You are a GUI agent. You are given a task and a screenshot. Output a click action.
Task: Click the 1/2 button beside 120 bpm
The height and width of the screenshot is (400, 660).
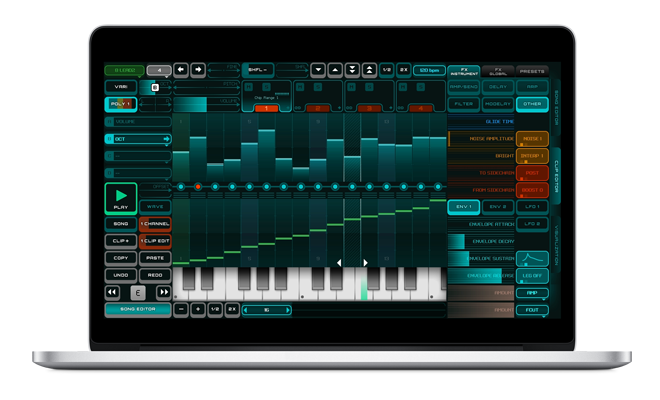click(x=386, y=70)
